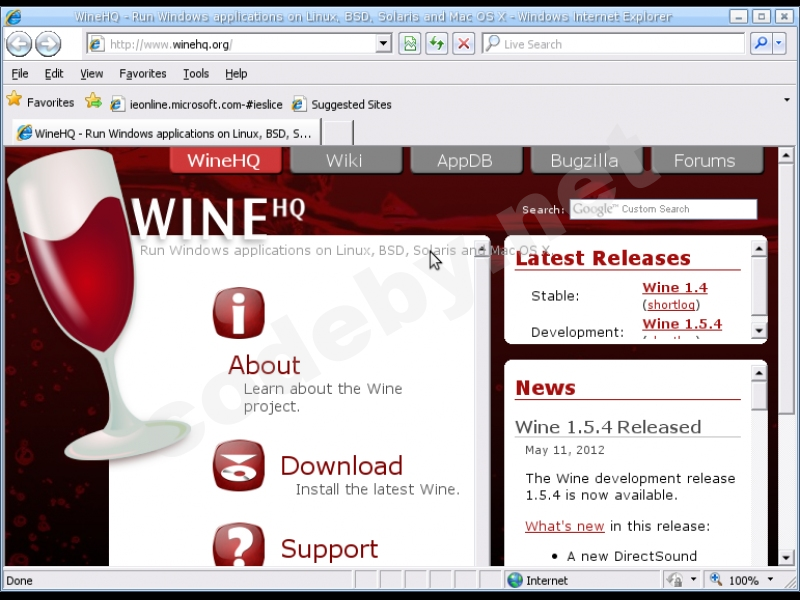The width and height of the screenshot is (800, 600).
Task: Click News panel scrollbar up arrow
Action: (x=759, y=373)
